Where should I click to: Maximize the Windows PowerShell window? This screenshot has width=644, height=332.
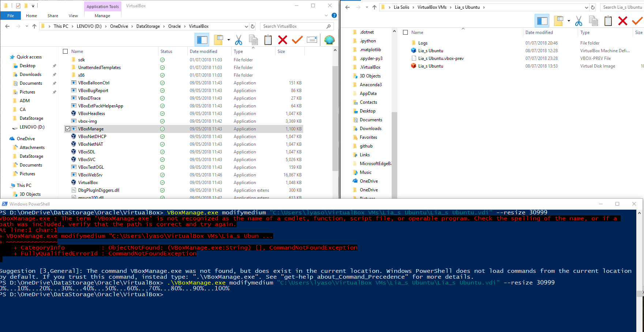[x=617, y=204]
